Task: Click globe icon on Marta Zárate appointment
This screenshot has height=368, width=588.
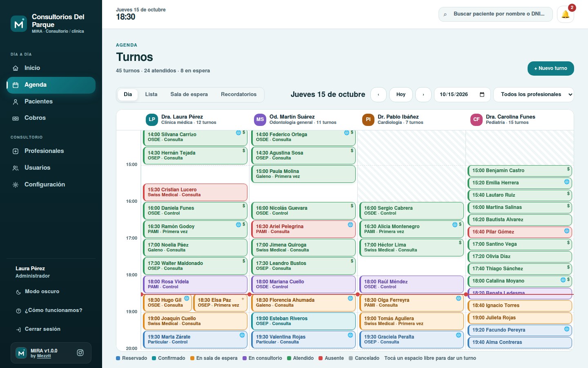Action: click(x=242, y=335)
